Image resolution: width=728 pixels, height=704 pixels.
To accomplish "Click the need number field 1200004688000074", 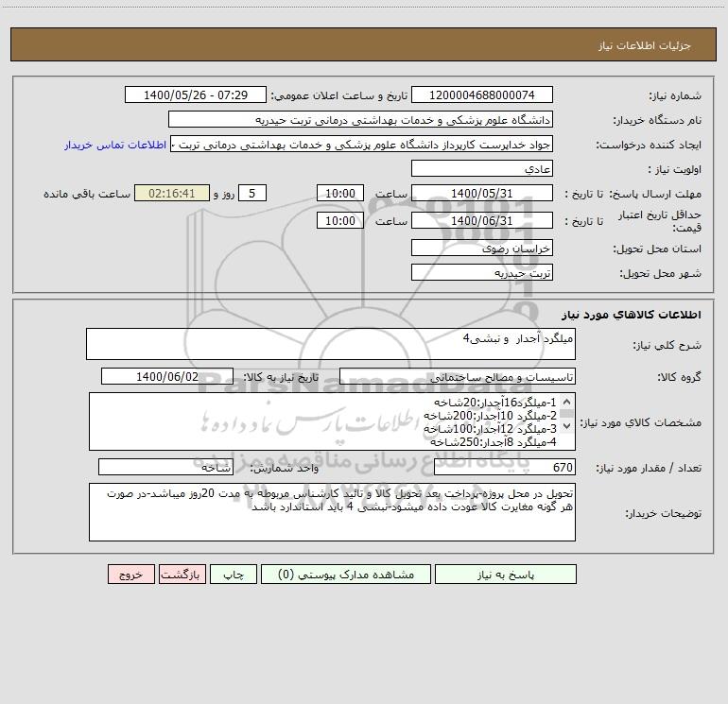I will point(482,94).
